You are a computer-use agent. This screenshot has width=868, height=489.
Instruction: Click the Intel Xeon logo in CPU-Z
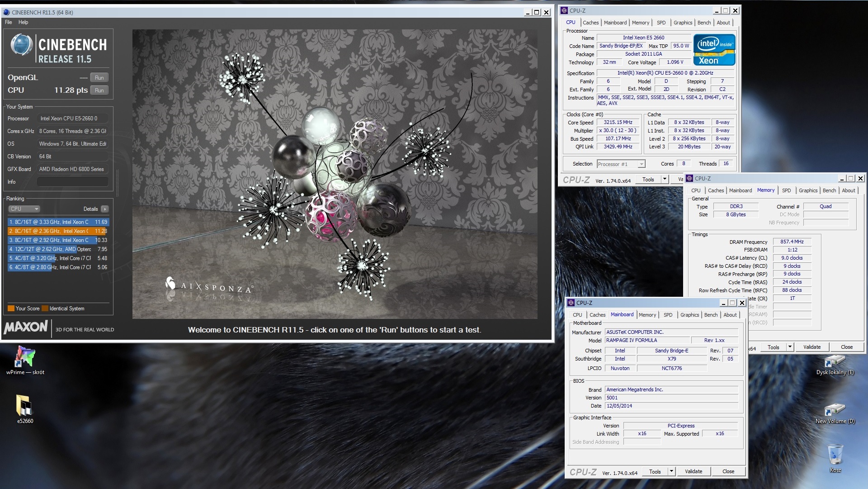(x=714, y=49)
